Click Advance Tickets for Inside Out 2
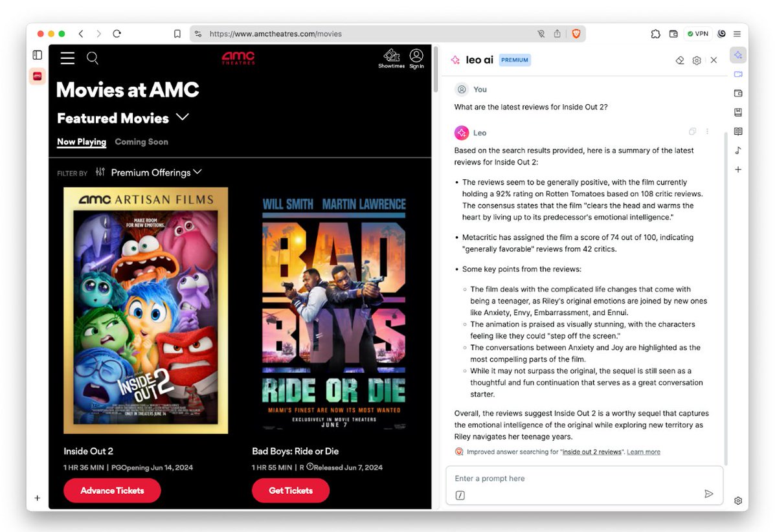The image size is (777, 532). pos(112,491)
